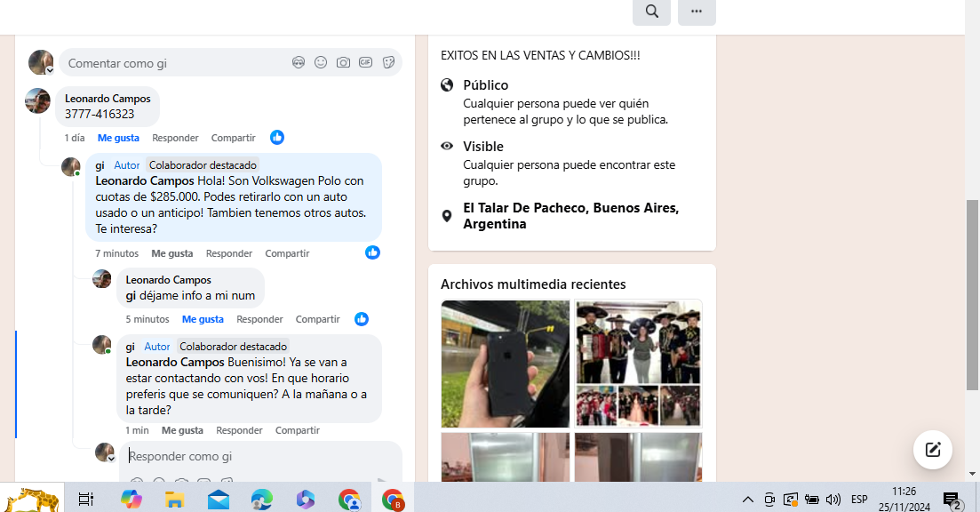Click Compartir under the 'Buenisimo' reply

pos(297,430)
